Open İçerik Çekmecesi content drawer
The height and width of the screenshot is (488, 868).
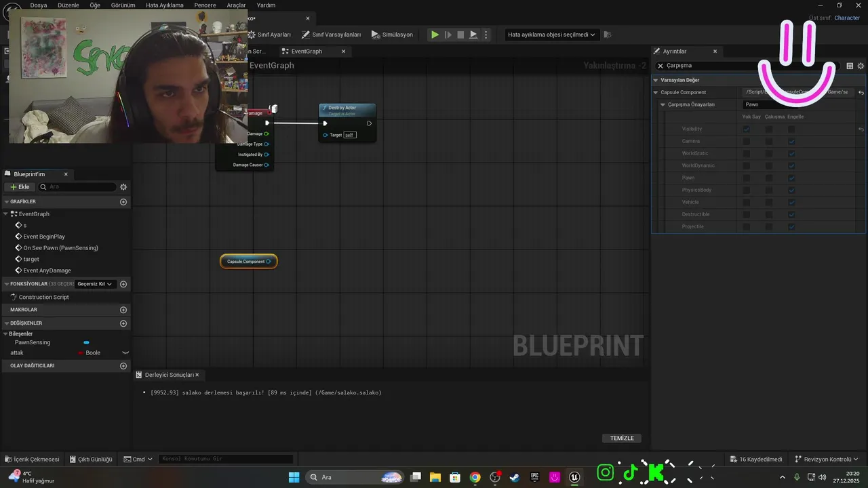tap(32, 460)
